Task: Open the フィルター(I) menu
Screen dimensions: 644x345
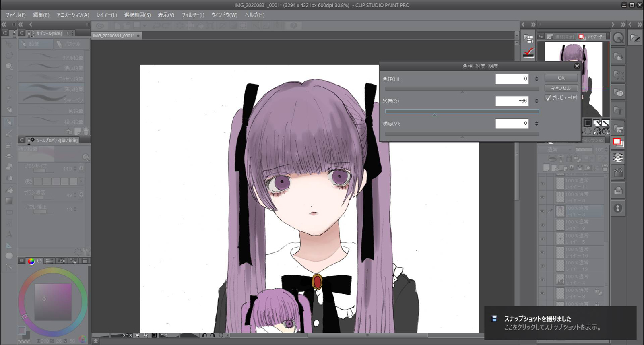Action: pyautogui.click(x=192, y=15)
